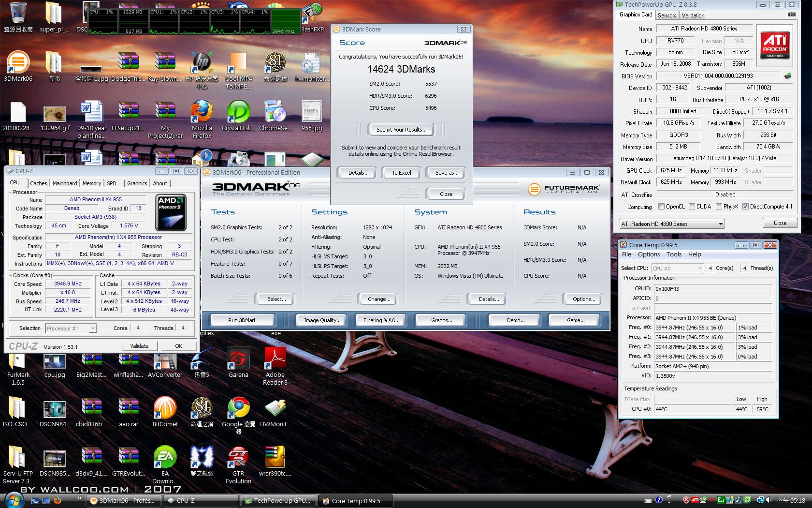The height and width of the screenshot is (508, 812).
Task: Click the Settings Change button
Action: (x=379, y=299)
